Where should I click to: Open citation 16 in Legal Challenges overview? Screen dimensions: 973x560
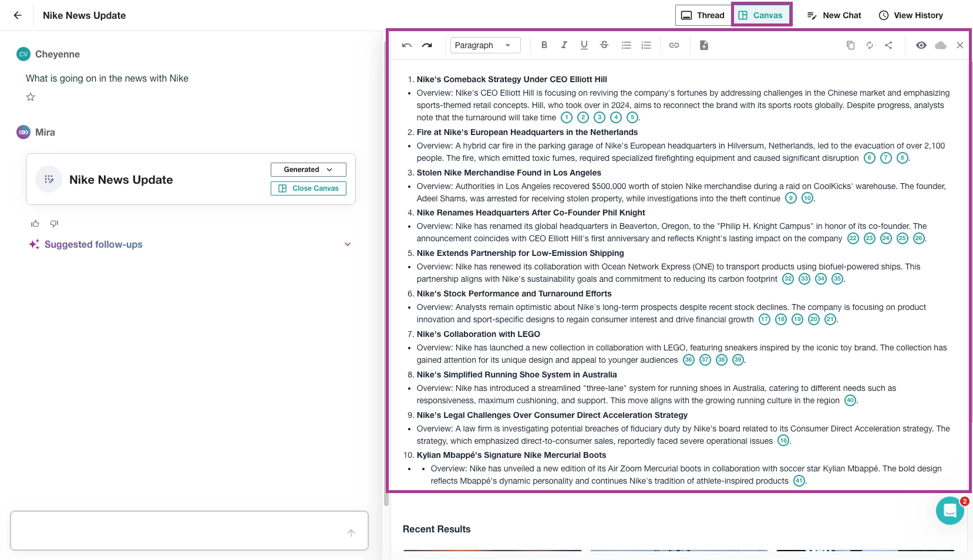[x=783, y=441]
